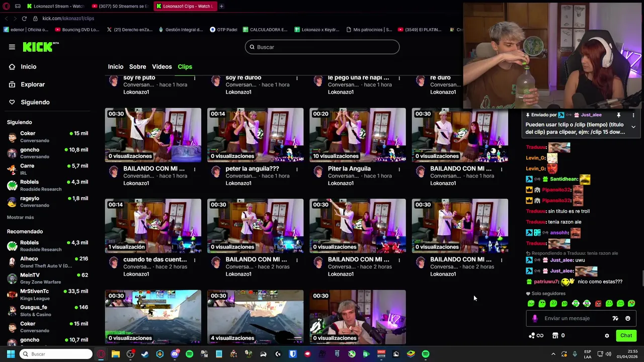This screenshot has width=644, height=362.
Task: Open chat settings gear
Action: [607, 336]
